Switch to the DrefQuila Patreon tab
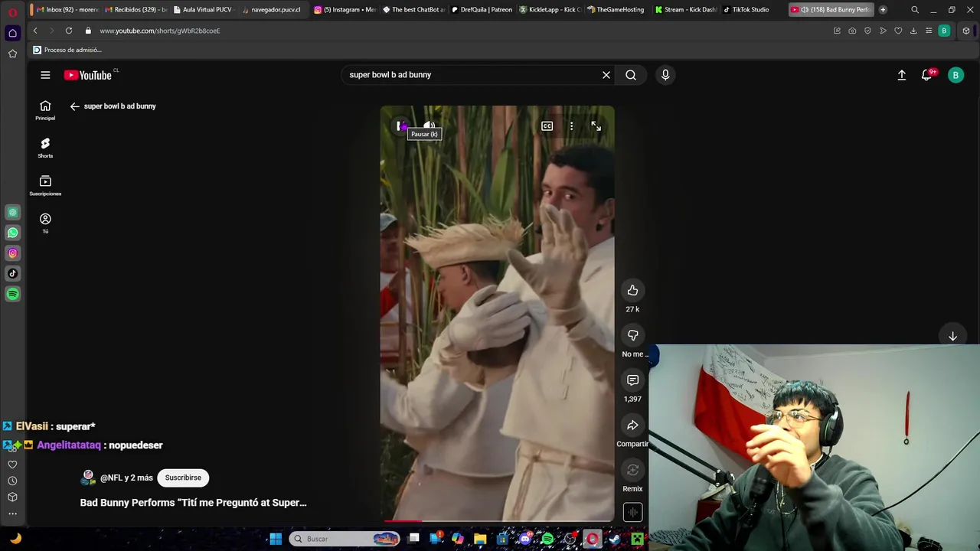Screen dimensions: 980x551 482,10
